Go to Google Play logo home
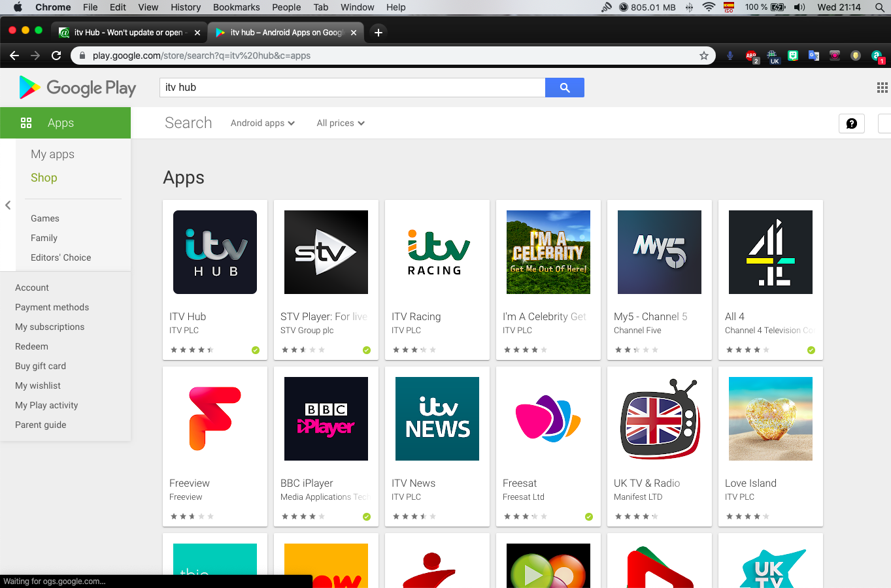This screenshot has height=588, width=891. [x=78, y=88]
